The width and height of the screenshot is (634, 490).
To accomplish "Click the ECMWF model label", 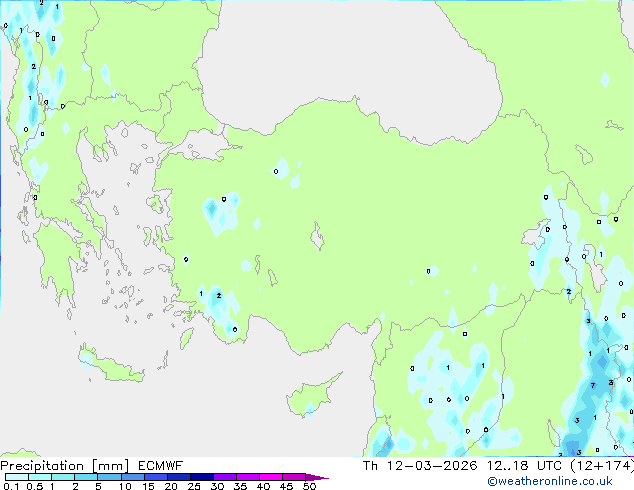I will pyautogui.click(x=161, y=466).
